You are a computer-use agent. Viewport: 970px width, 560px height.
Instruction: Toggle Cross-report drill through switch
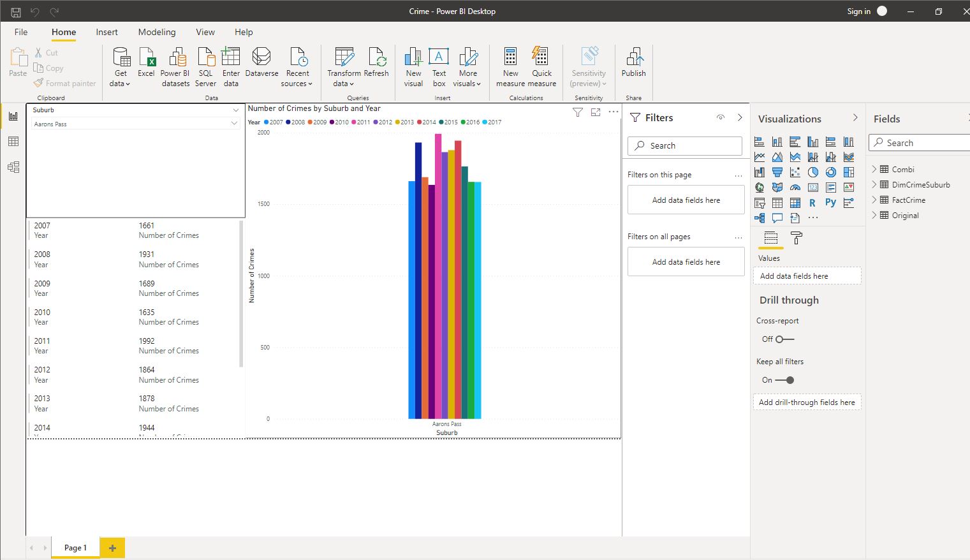pos(785,339)
